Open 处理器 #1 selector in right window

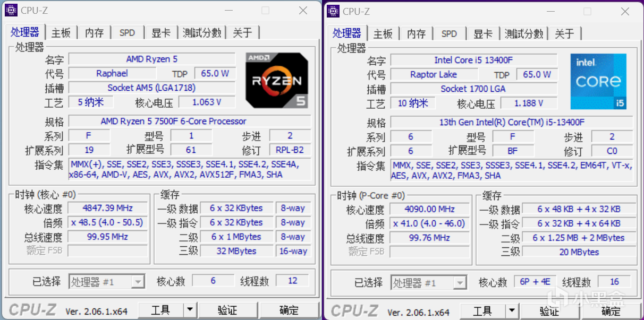[429, 283]
